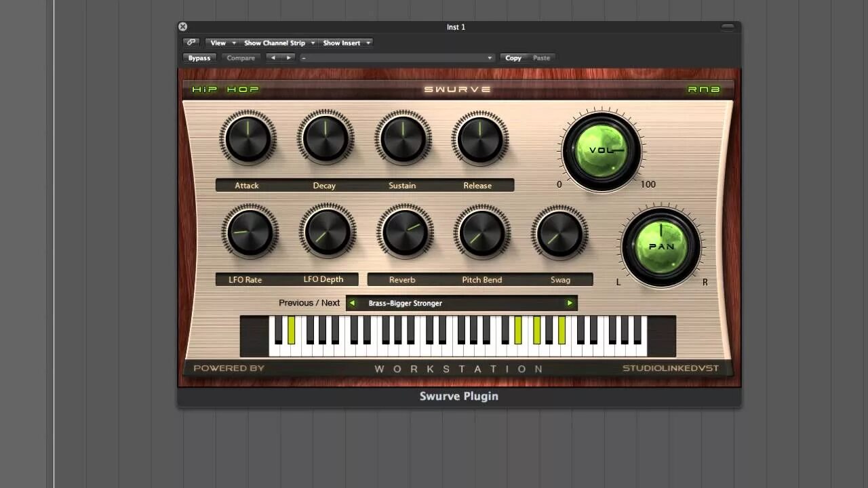Select the HIP HOP category tab

225,89
